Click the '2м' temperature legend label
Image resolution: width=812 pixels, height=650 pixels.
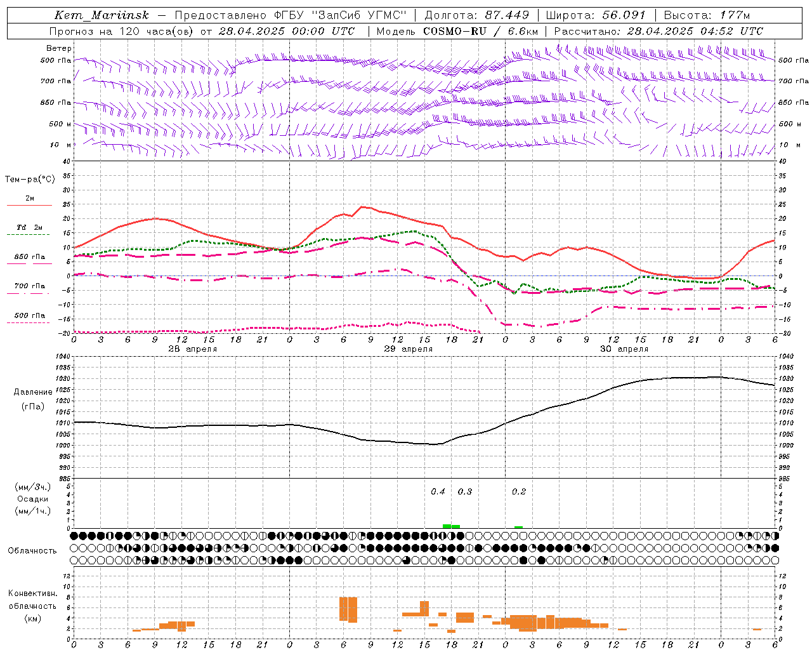point(30,198)
